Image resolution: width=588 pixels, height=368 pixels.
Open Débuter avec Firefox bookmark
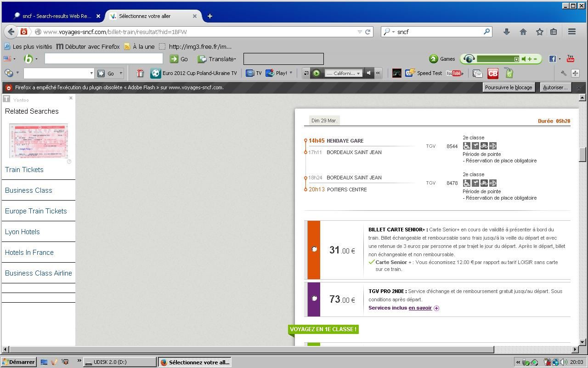[x=88, y=46]
